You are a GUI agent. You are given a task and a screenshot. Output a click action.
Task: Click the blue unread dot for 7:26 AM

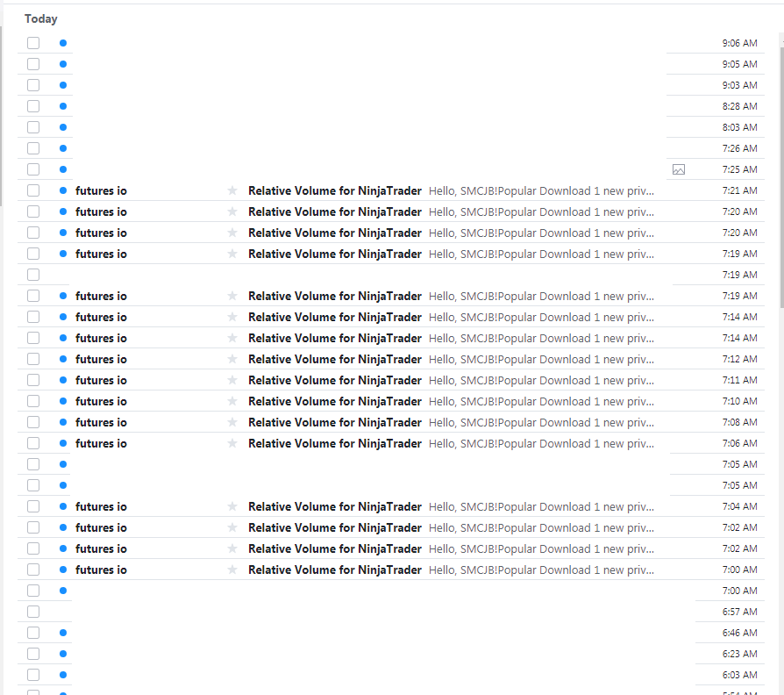(x=63, y=148)
